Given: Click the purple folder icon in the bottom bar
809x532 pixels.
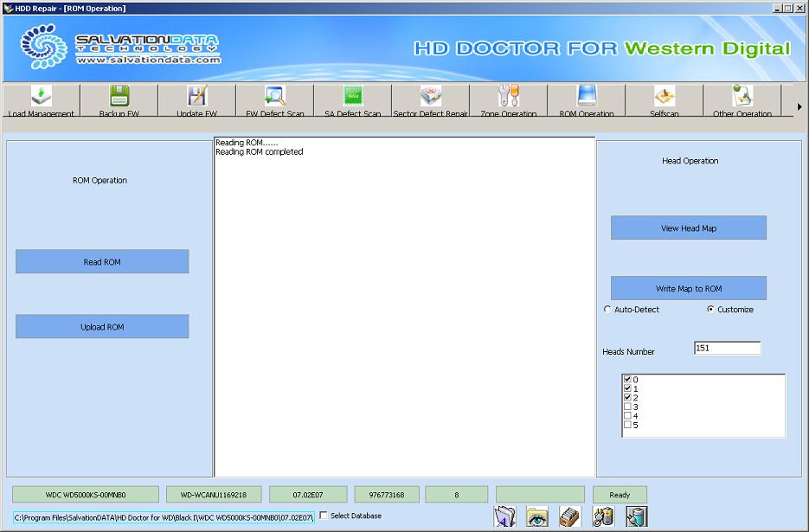Looking at the screenshot, I should tap(504, 516).
